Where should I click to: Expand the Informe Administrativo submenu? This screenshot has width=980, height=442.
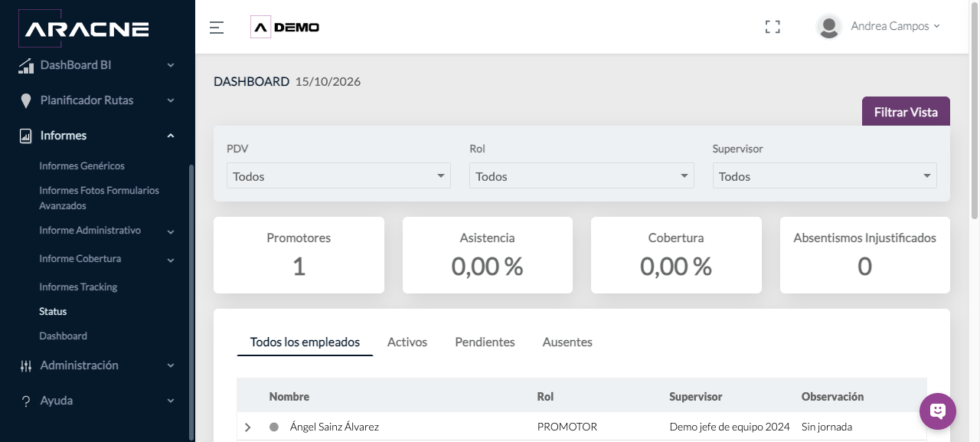tap(171, 231)
